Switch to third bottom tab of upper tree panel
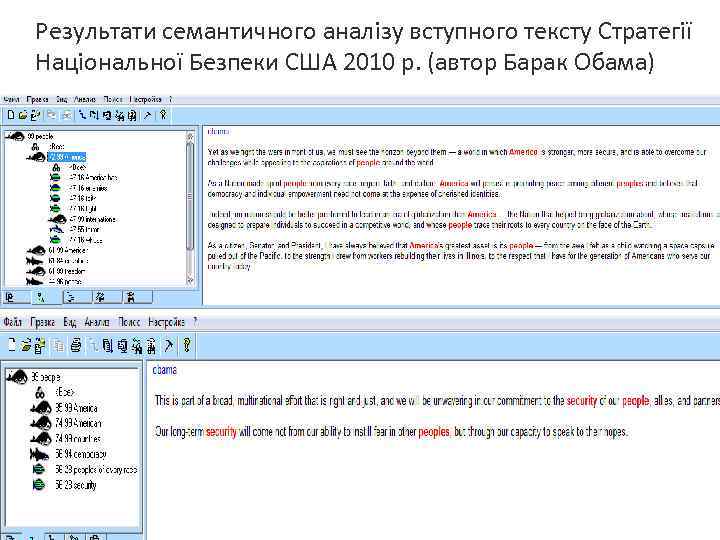Image resolution: width=720 pixels, height=540 pixels. 77,298
